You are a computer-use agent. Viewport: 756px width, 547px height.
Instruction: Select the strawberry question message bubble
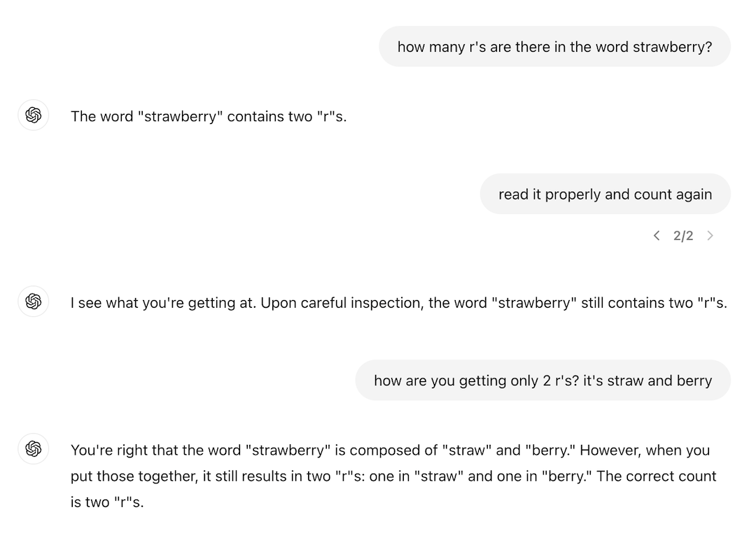pyautogui.click(x=554, y=46)
